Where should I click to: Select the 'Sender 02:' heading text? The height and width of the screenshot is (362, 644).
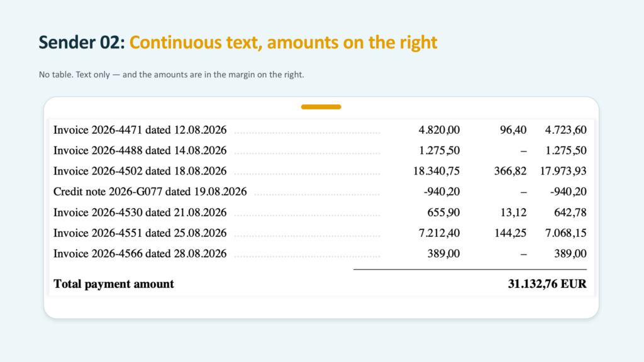(82, 43)
